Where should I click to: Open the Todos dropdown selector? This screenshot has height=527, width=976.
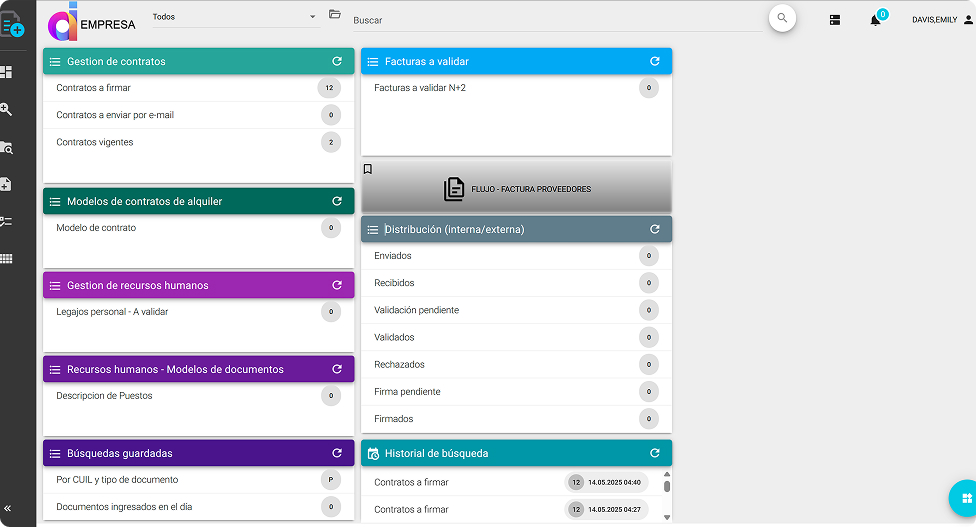[233, 17]
